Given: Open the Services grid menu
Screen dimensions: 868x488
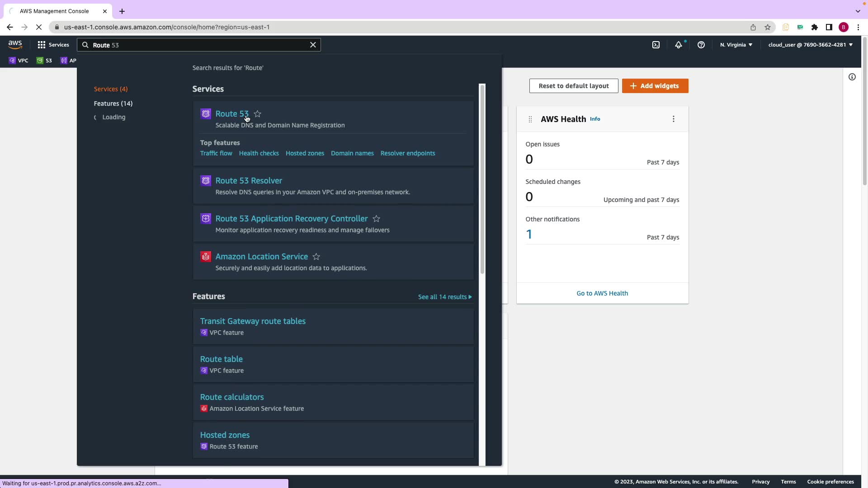Looking at the screenshot, I should pyautogui.click(x=53, y=45).
